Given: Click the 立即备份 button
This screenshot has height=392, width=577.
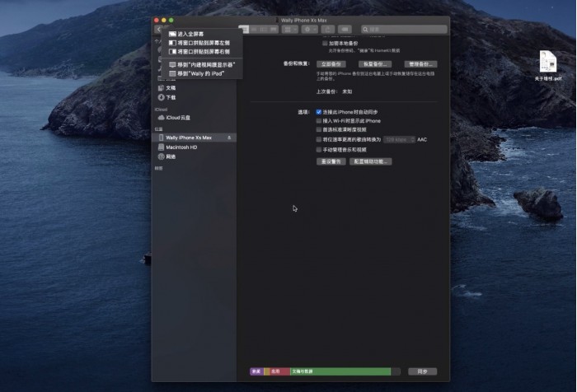Looking at the screenshot, I should [331, 64].
